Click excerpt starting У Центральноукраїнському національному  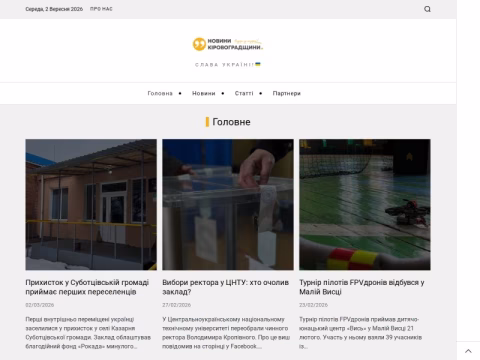pyautogui.click(x=226, y=333)
